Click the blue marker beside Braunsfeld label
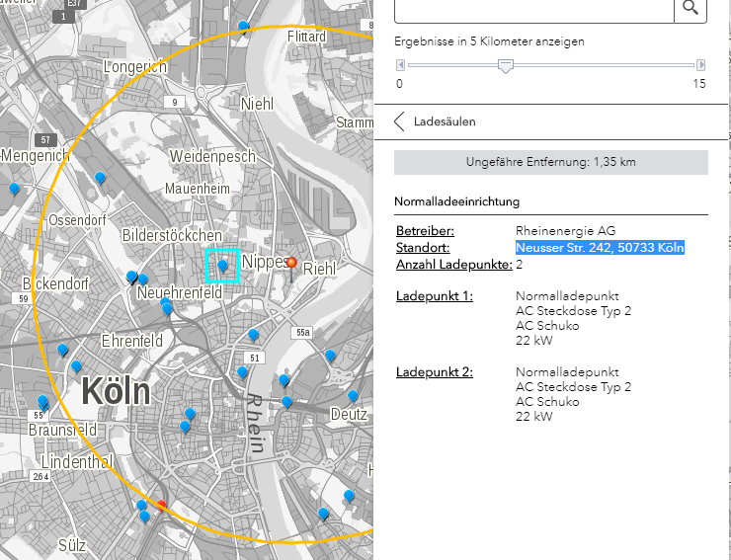Viewport: 731px width, 560px height. (x=42, y=402)
